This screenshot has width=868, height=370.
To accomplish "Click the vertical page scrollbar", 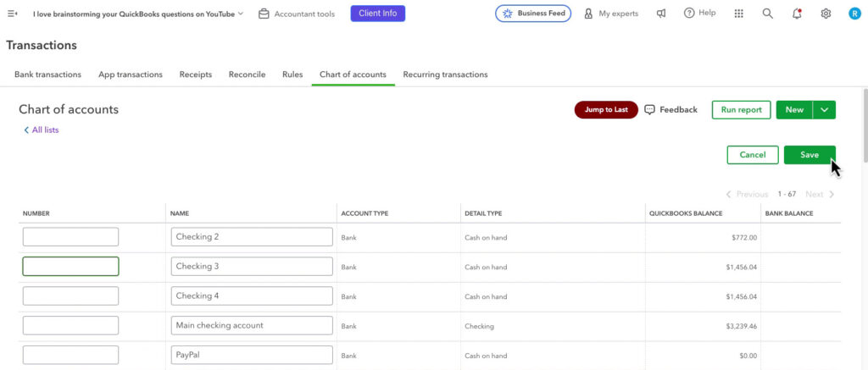I will pos(865,124).
